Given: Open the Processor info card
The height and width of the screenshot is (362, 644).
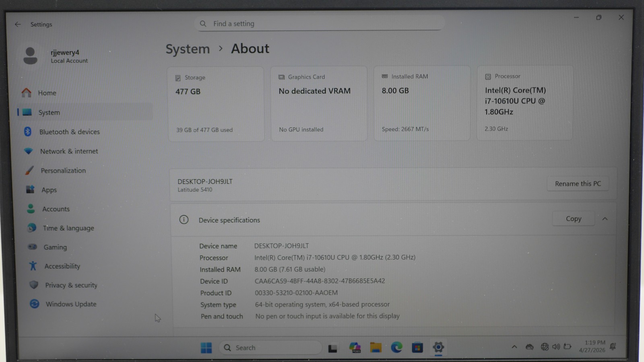Looking at the screenshot, I should click(525, 103).
